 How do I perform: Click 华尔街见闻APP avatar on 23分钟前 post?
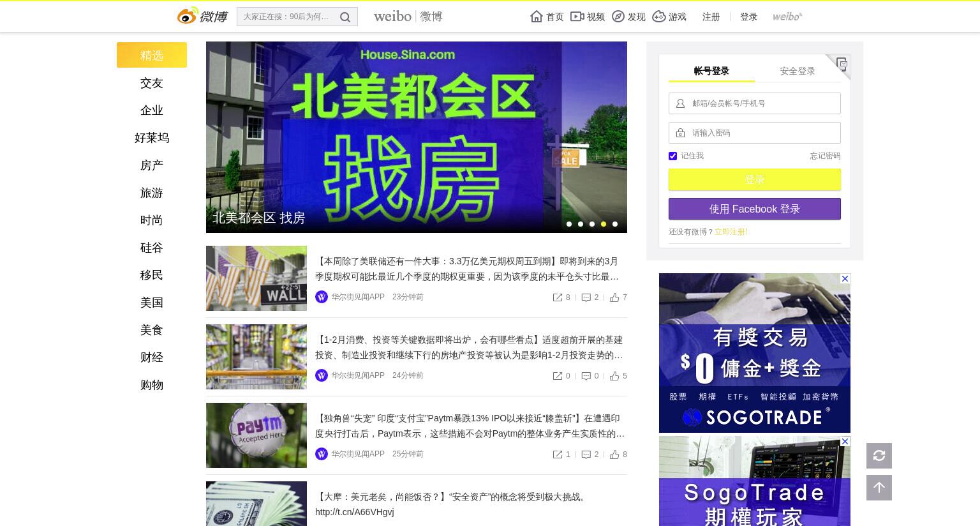tap(322, 297)
